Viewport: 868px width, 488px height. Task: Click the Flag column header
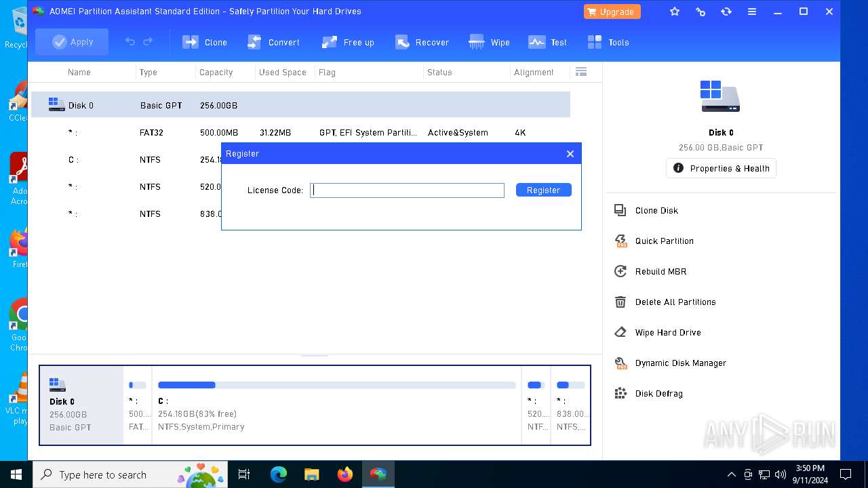coord(327,73)
